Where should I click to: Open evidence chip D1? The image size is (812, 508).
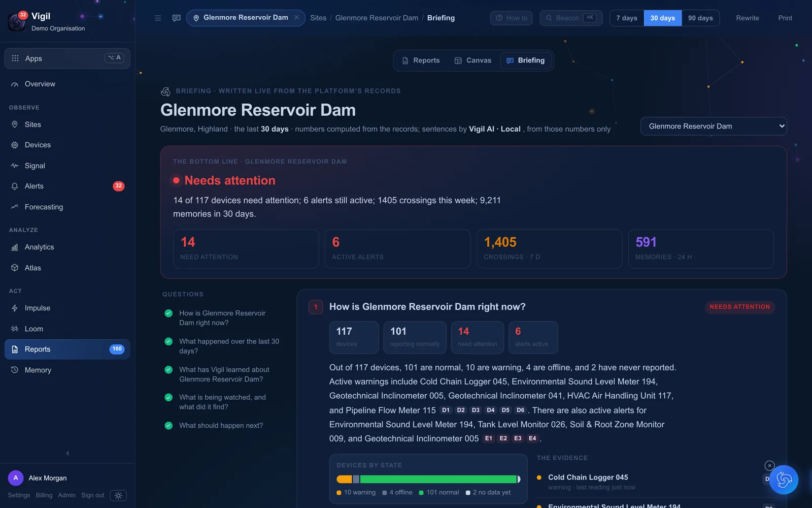point(446,410)
